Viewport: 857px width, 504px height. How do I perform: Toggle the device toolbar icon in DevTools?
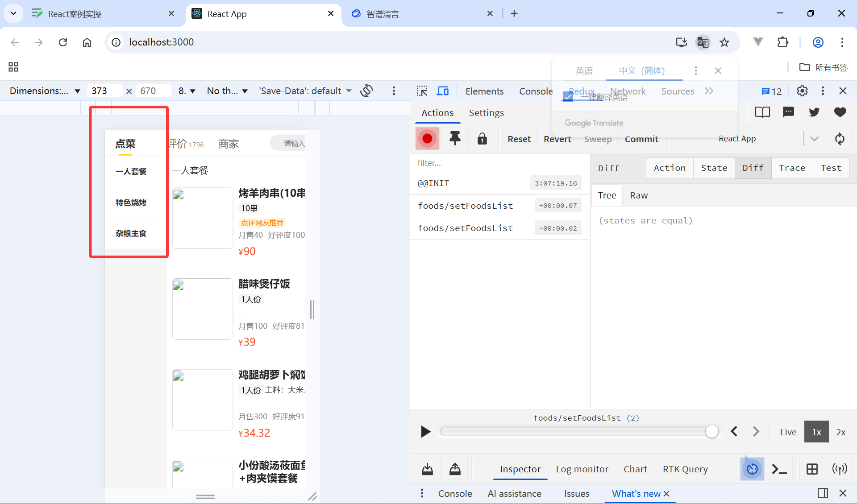pos(442,91)
